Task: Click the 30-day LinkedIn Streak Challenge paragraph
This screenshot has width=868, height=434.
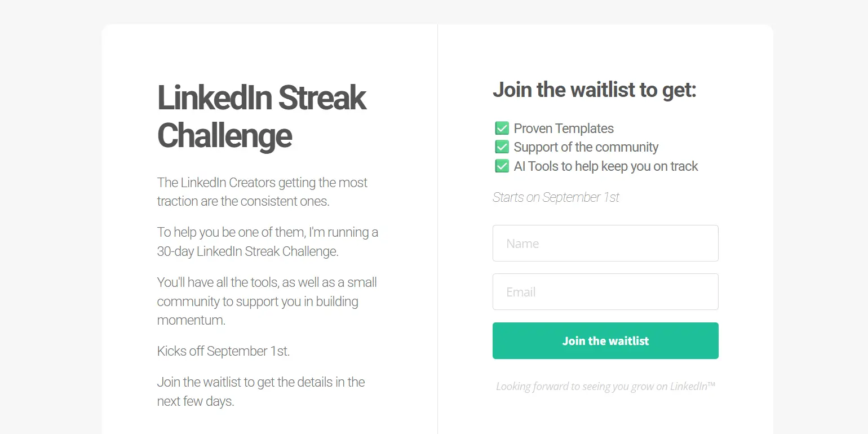Action: [x=267, y=242]
